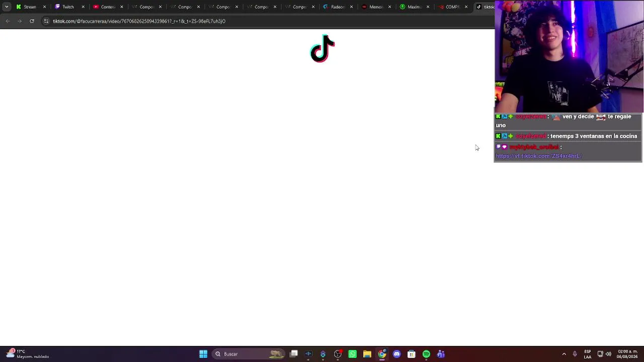Open Microsoft Teams from the taskbar

(441, 354)
